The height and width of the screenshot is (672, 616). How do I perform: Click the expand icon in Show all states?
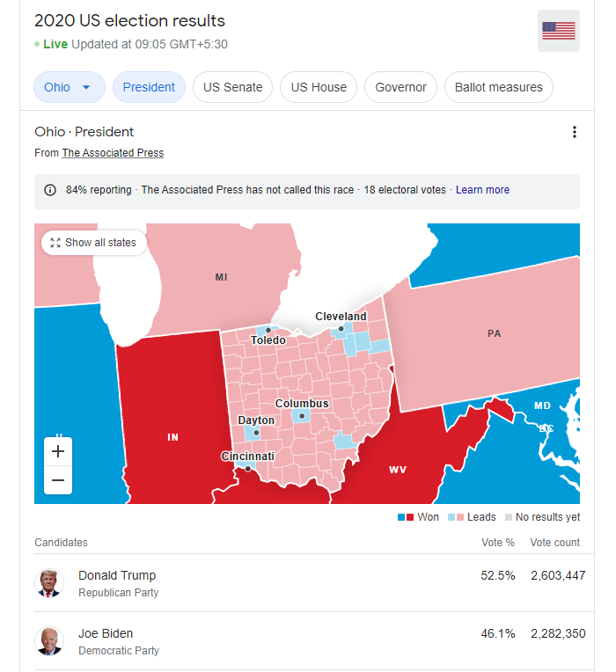55,243
